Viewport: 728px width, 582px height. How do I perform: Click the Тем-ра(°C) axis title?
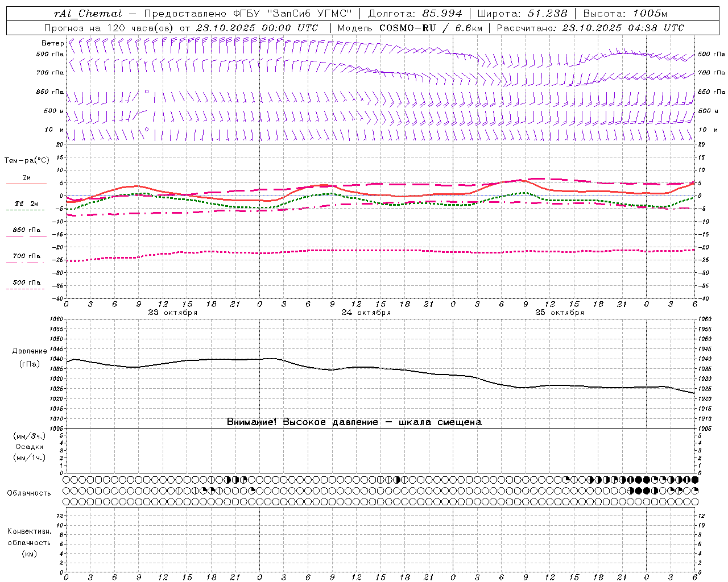[27, 161]
